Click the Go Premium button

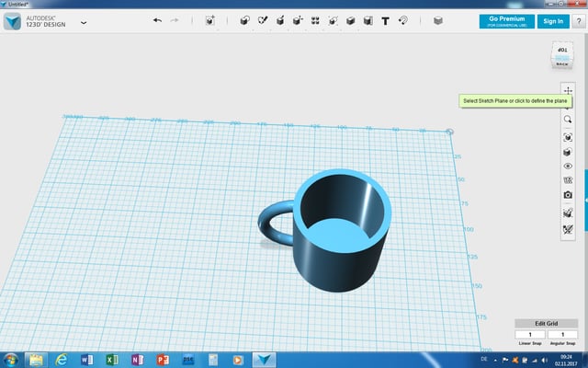(505, 21)
